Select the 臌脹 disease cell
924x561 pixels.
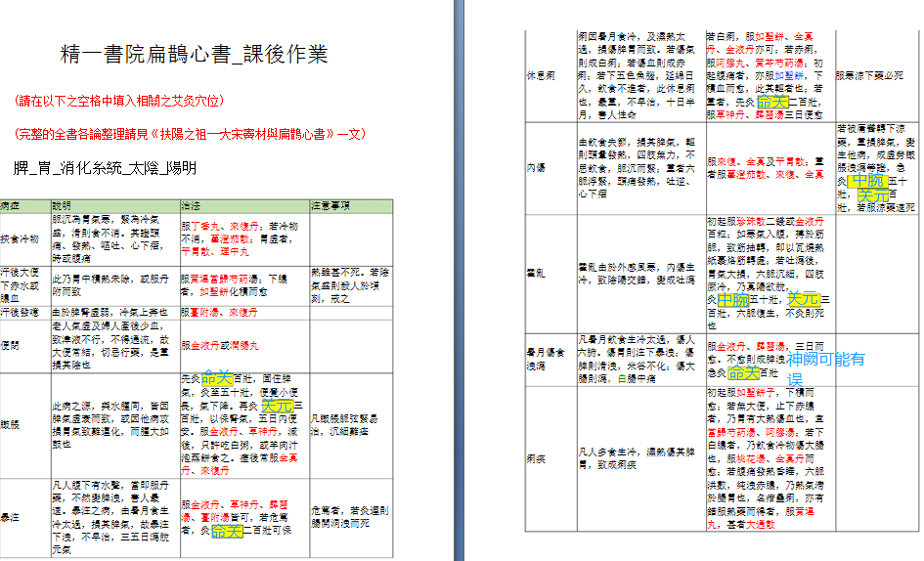(25, 425)
